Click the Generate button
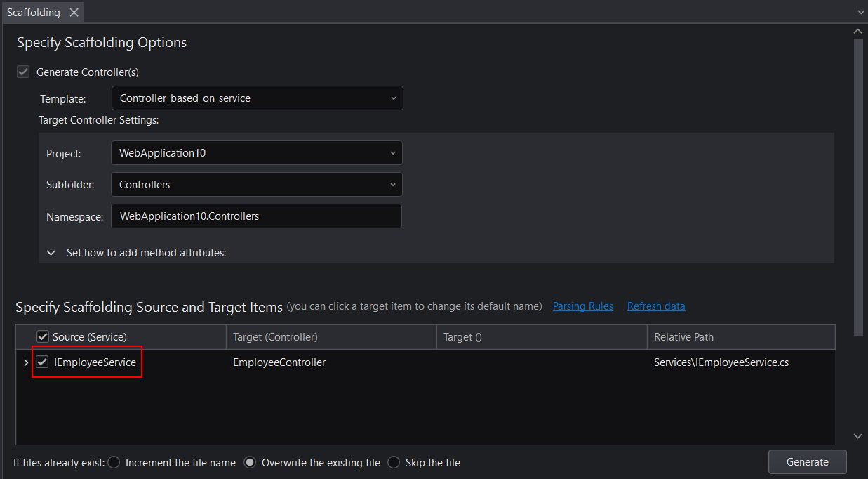Screen dimensions: 868x479 point(807,462)
